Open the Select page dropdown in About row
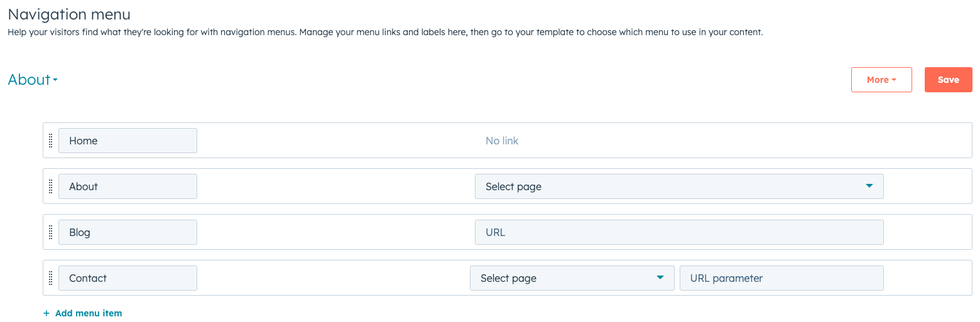The width and height of the screenshot is (980, 322). pyautogui.click(x=679, y=186)
